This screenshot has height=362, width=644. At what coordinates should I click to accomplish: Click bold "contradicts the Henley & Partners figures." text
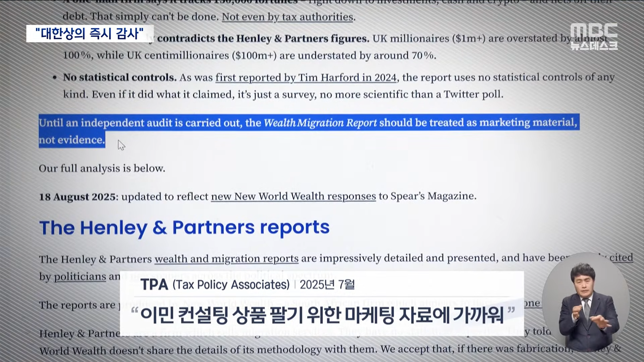(x=263, y=39)
